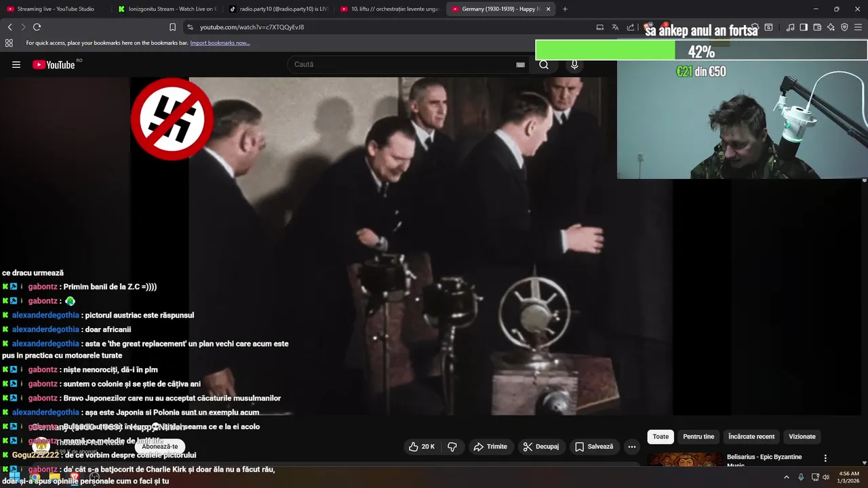
Task: Open the more actions ellipsis menu
Action: pos(632,447)
